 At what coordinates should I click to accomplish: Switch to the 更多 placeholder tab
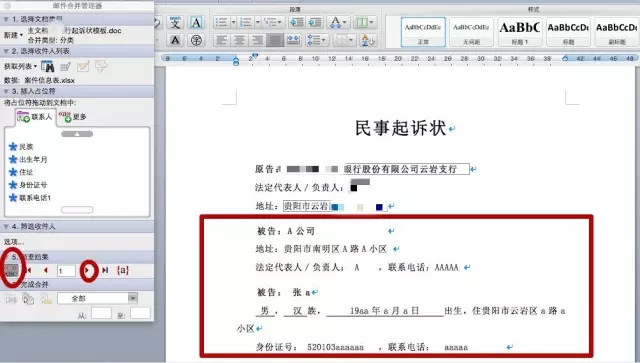click(x=73, y=117)
